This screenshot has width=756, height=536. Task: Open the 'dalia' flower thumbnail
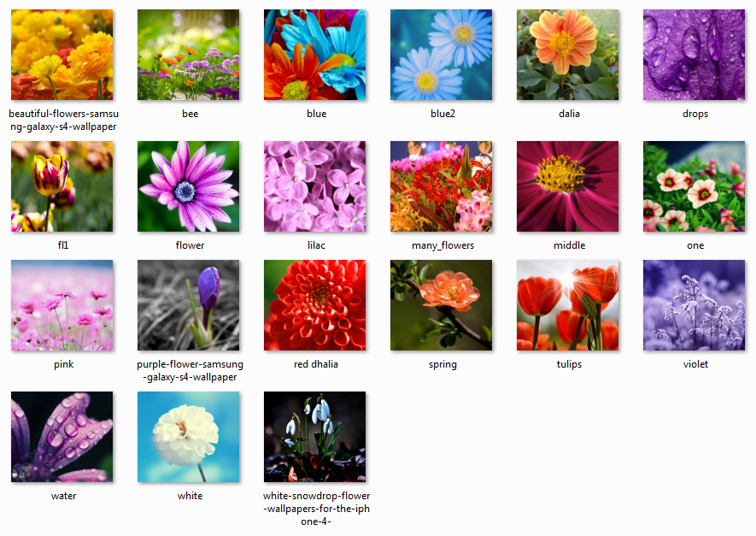(x=567, y=56)
